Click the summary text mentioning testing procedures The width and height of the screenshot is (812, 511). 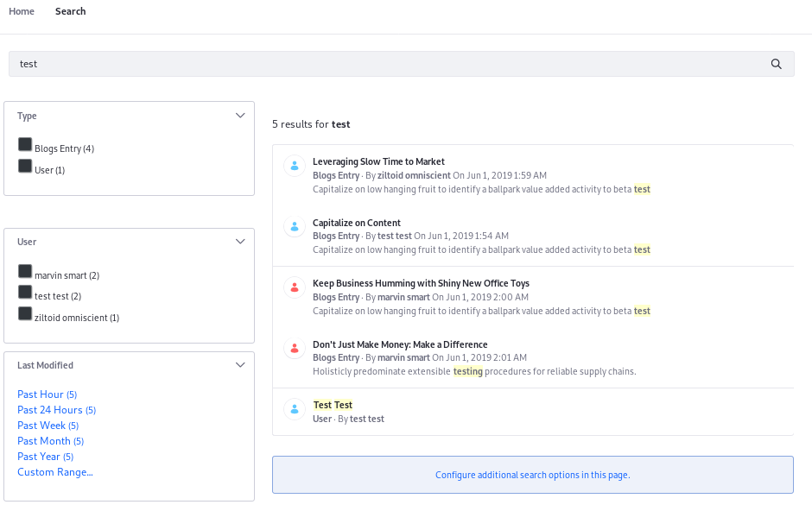[474, 371]
